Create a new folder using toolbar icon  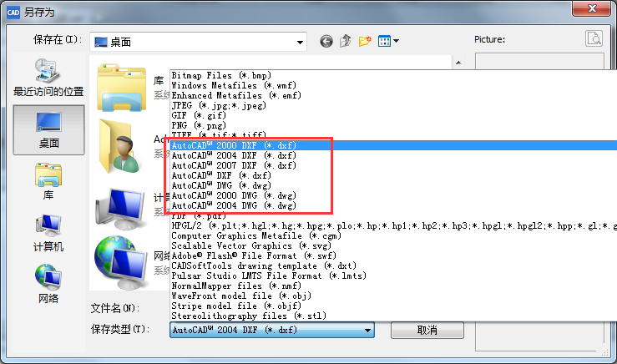pos(365,41)
